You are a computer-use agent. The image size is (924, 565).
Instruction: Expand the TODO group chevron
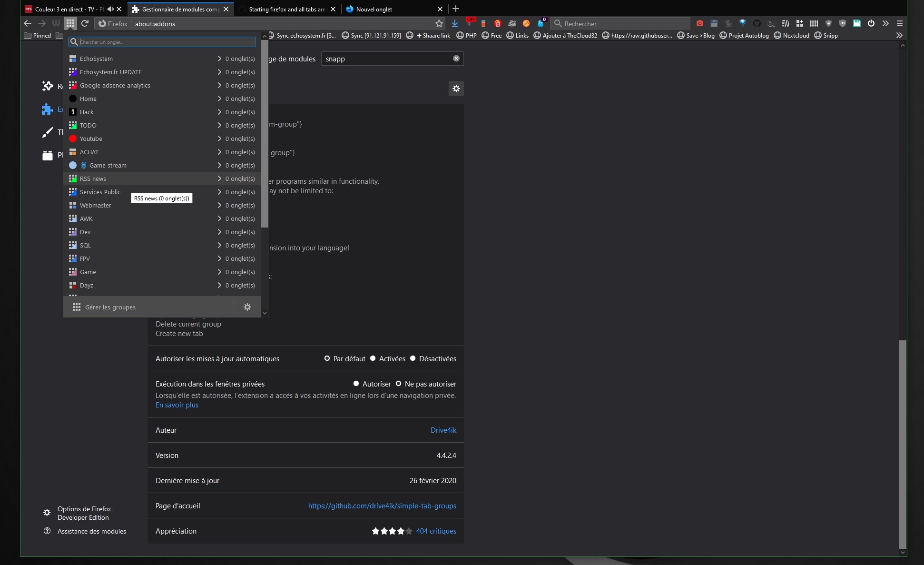219,125
